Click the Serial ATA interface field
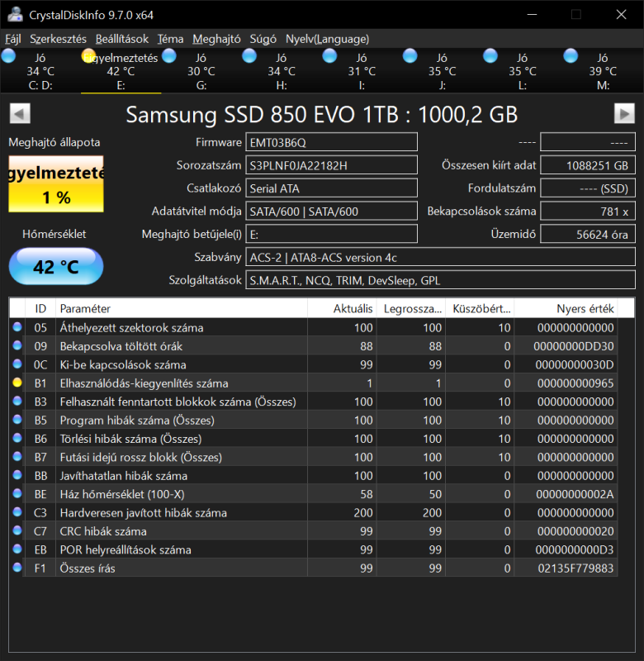This screenshot has height=661, width=644. (x=331, y=188)
